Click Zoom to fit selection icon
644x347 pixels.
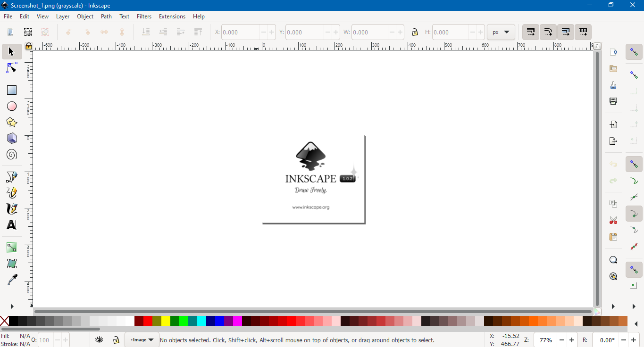[613, 260]
